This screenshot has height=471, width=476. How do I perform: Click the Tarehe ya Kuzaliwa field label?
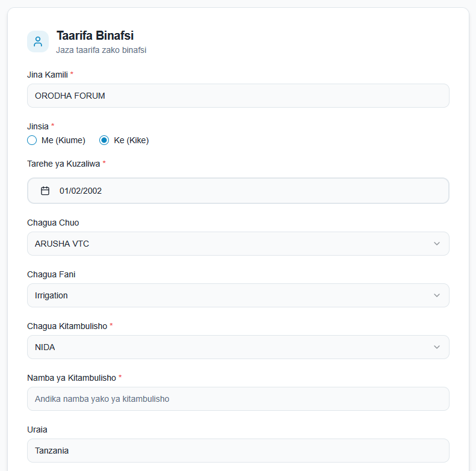[x=63, y=163]
